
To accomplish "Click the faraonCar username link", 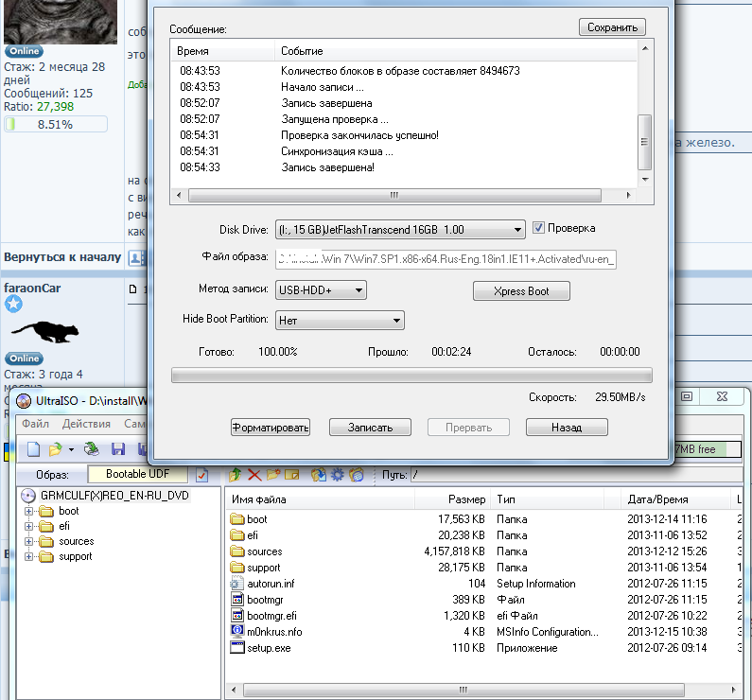I will [32, 289].
